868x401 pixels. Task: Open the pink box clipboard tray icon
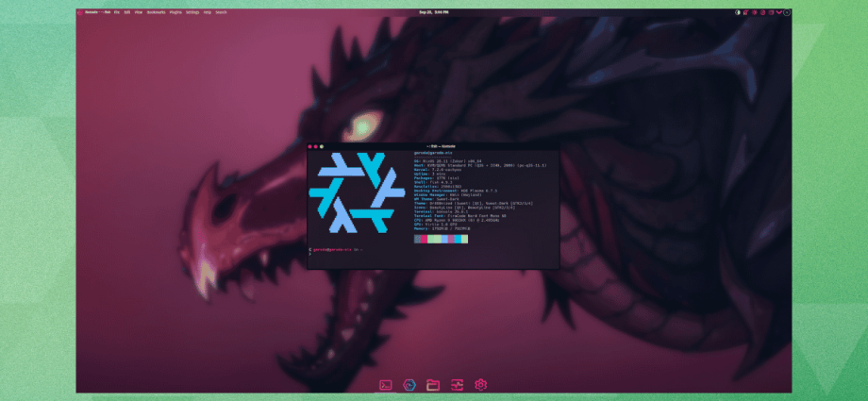[771, 12]
